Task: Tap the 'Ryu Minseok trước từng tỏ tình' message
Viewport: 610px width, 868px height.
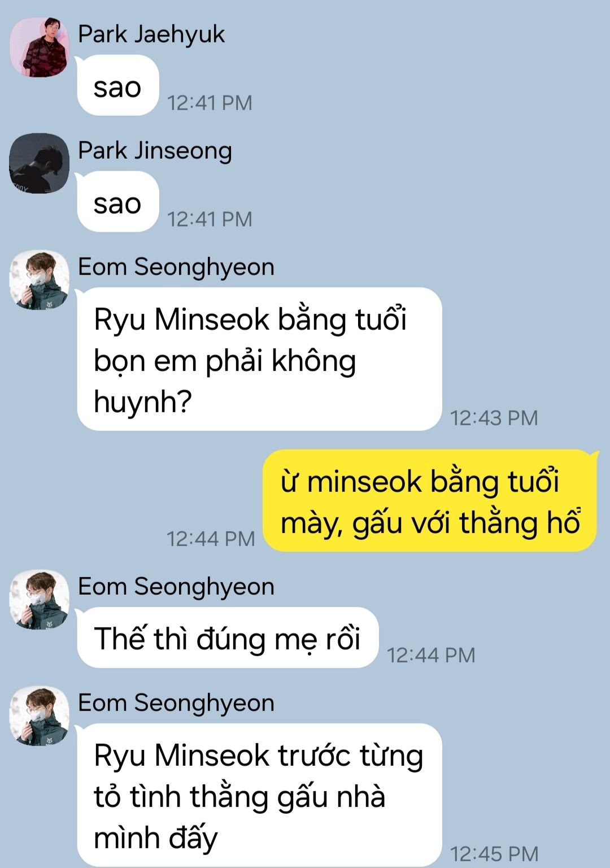Action: [x=259, y=795]
